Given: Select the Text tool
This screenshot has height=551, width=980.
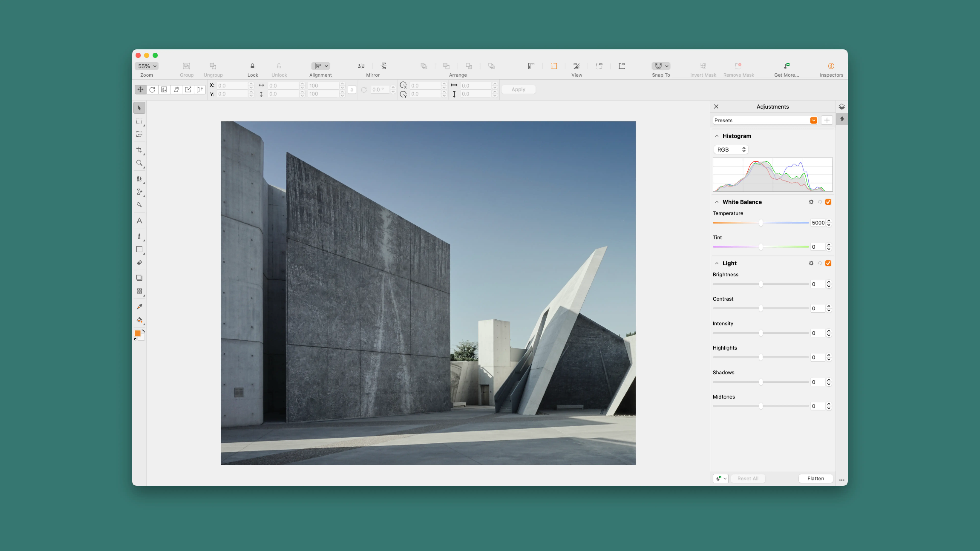Looking at the screenshot, I should [139, 221].
